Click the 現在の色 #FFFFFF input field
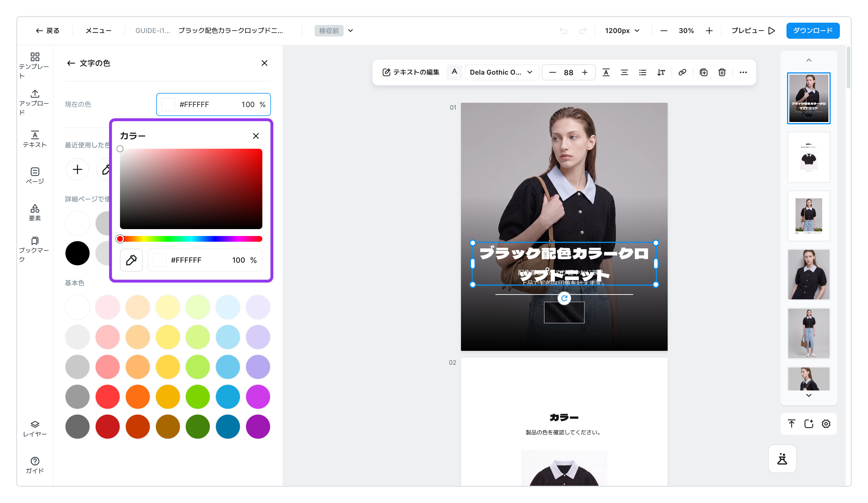 click(x=213, y=105)
